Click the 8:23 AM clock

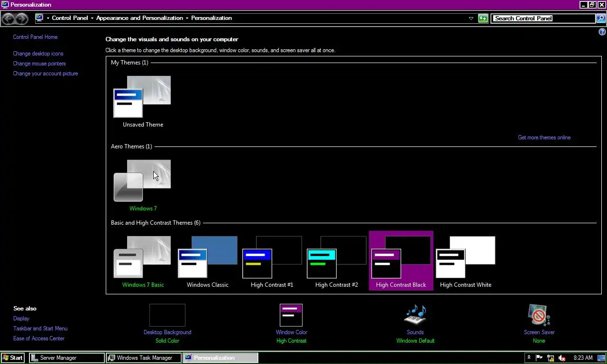[x=583, y=358]
